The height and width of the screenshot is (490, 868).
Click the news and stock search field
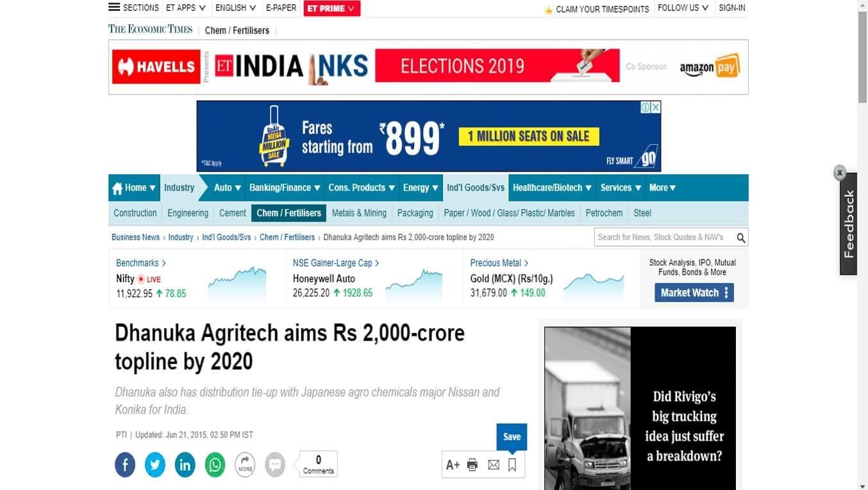coord(664,238)
